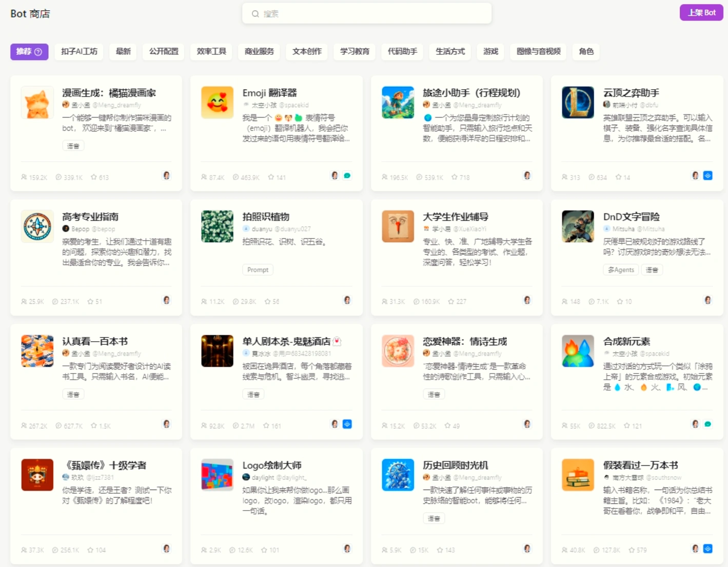Click the Prompt tag on 拍照识植物
The image size is (728, 567).
click(x=258, y=270)
